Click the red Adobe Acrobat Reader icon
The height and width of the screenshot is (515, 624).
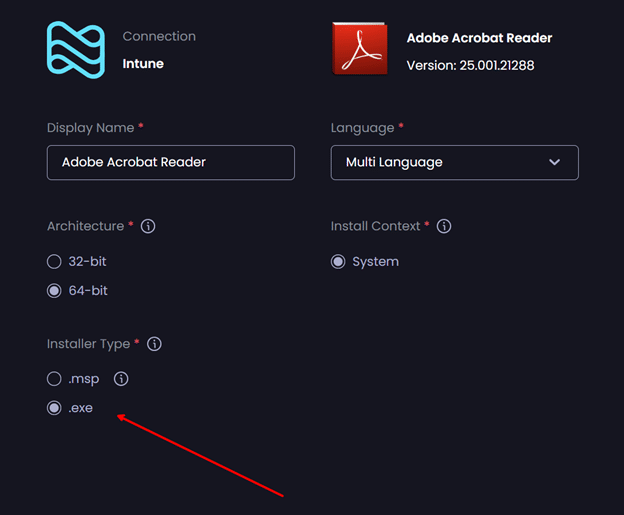(x=359, y=49)
